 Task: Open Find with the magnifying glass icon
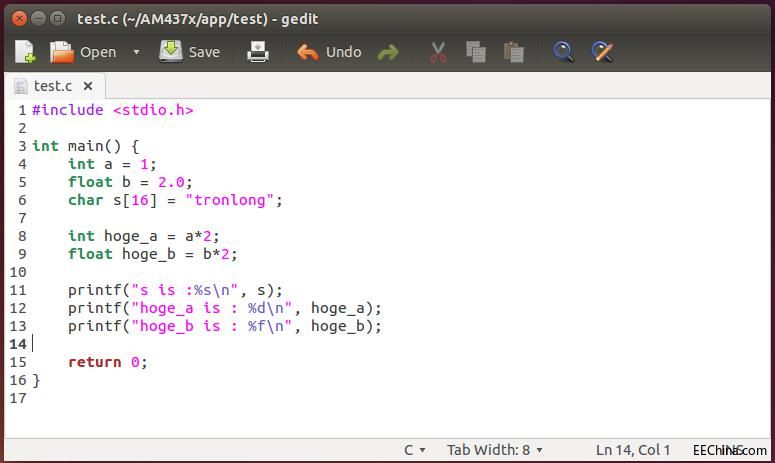point(564,52)
